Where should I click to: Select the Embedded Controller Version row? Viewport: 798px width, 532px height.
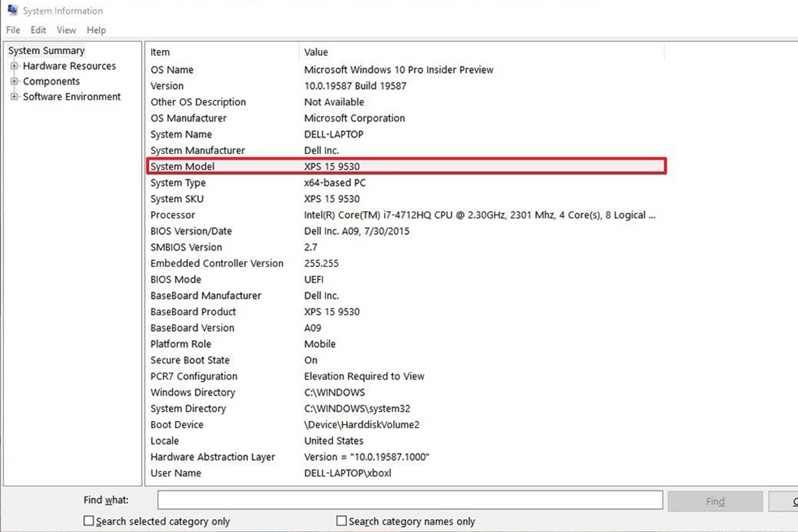click(x=406, y=263)
